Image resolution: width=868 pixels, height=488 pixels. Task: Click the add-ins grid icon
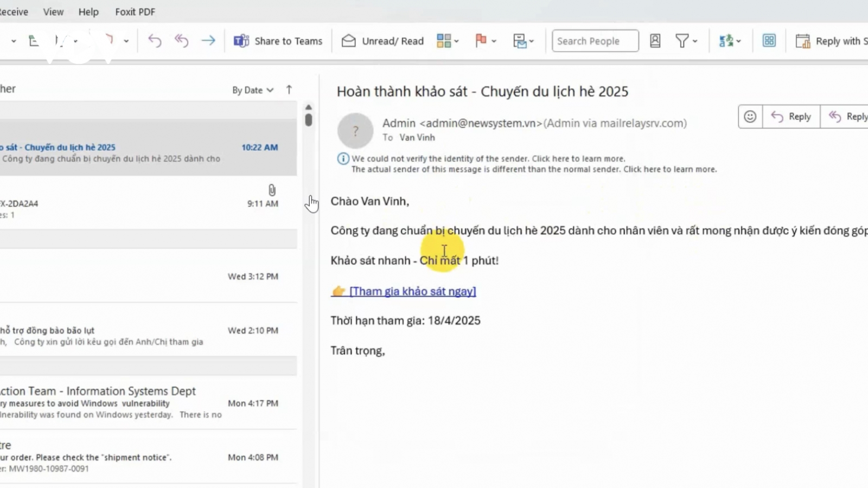[769, 41]
